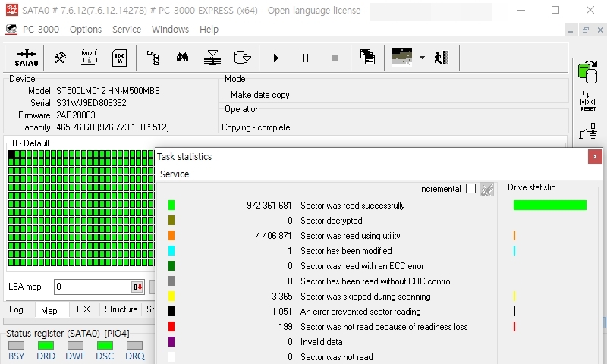Click the bright green 'read successfully' swatch
The image size is (607, 364).
point(171,206)
